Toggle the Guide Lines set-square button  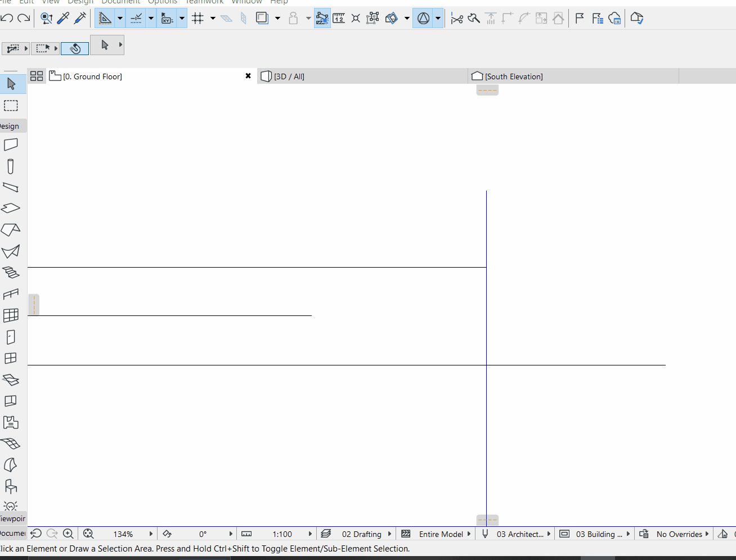click(x=105, y=18)
